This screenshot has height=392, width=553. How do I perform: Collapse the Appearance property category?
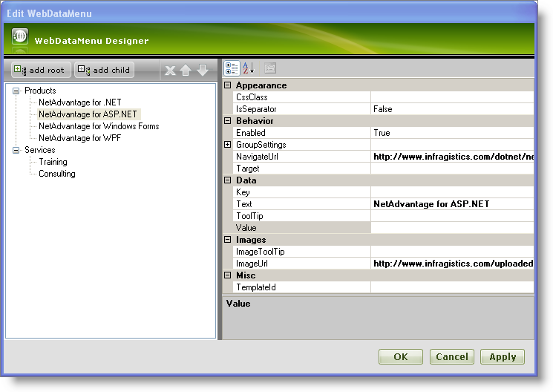coord(228,85)
